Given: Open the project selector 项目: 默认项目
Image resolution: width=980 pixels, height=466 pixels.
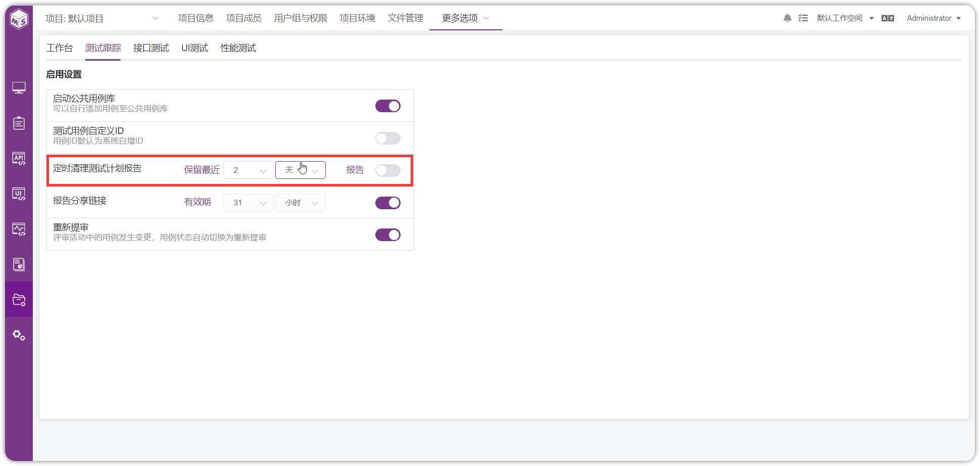Looking at the screenshot, I should [102, 19].
